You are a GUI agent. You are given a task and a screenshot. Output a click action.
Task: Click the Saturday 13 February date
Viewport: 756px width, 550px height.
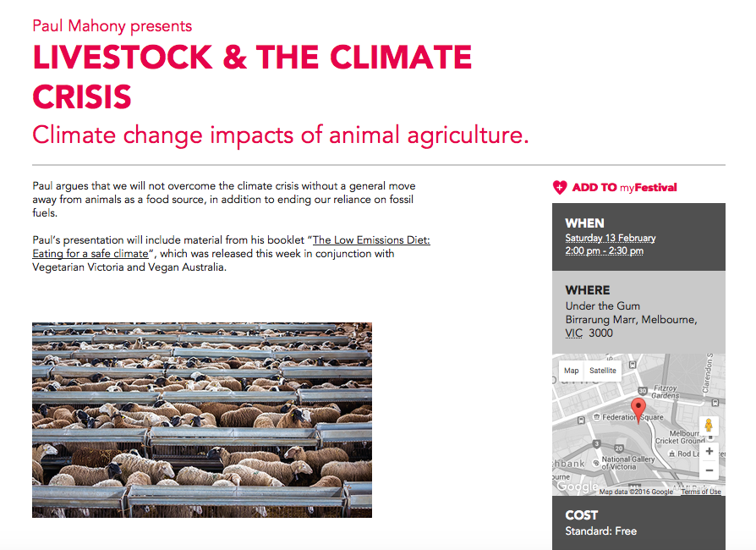610,238
